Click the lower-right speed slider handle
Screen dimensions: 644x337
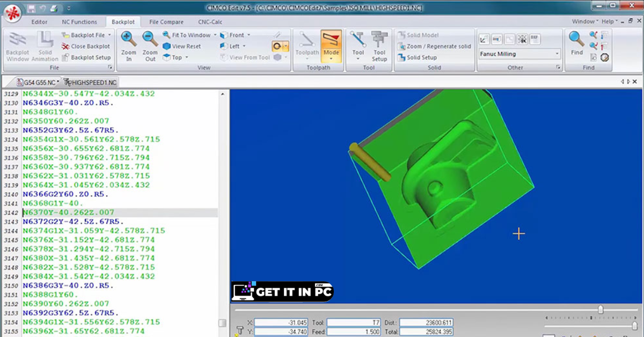click(x=635, y=326)
